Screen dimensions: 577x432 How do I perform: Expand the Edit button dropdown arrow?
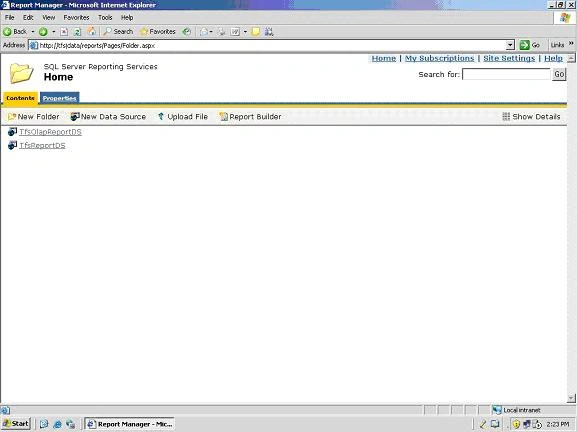coord(245,32)
